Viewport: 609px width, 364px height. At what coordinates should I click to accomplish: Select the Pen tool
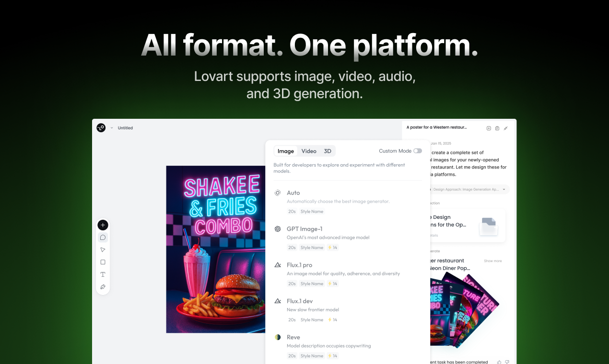[103, 287]
